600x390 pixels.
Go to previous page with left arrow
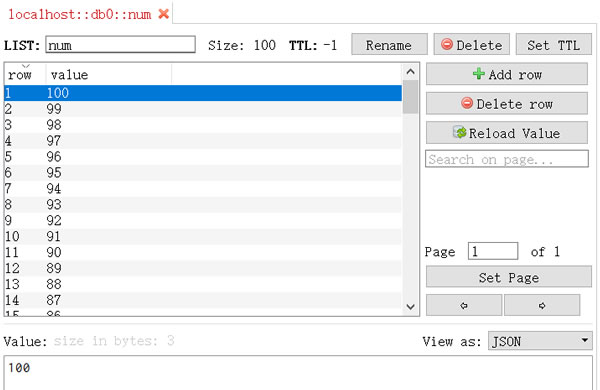(x=464, y=305)
